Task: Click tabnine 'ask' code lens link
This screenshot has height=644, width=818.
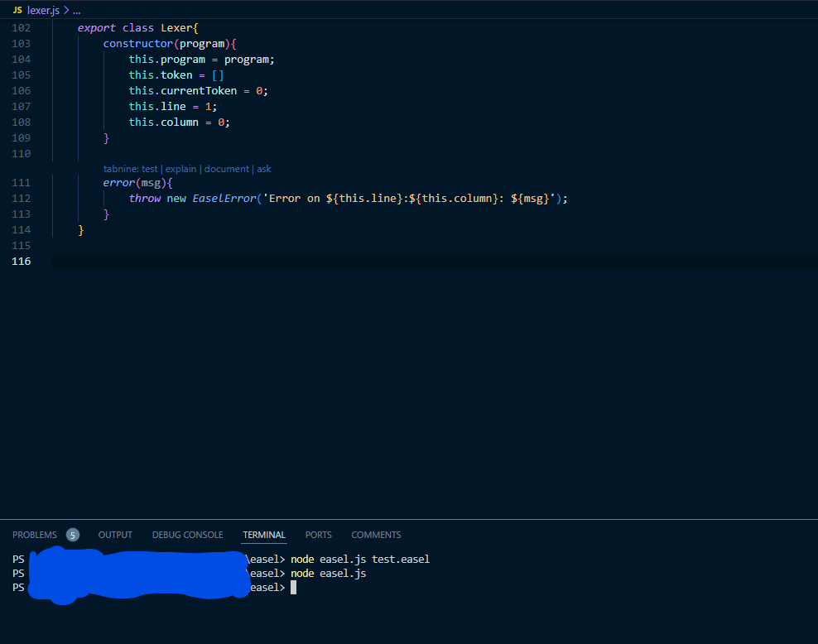Action: 263,169
